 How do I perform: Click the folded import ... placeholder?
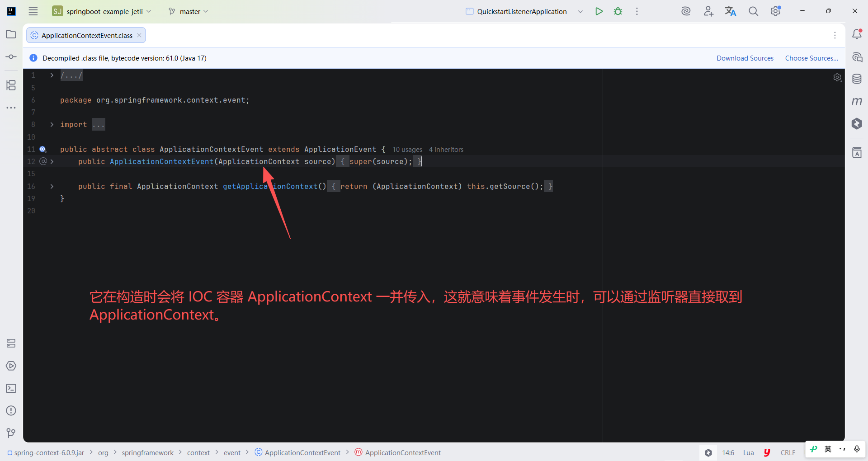pyautogui.click(x=99, y=124)
